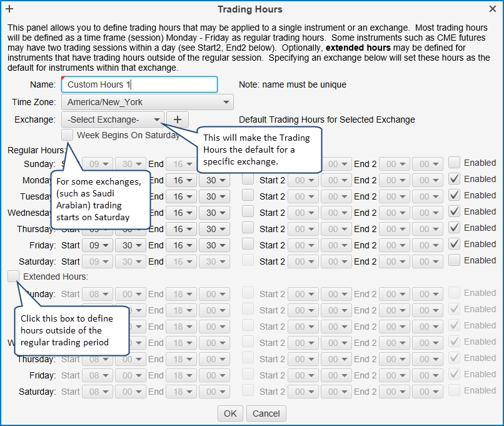Open the Time Zone dropdown America/New_York
The image size is (504, 426).
click(x=147, y=102)
